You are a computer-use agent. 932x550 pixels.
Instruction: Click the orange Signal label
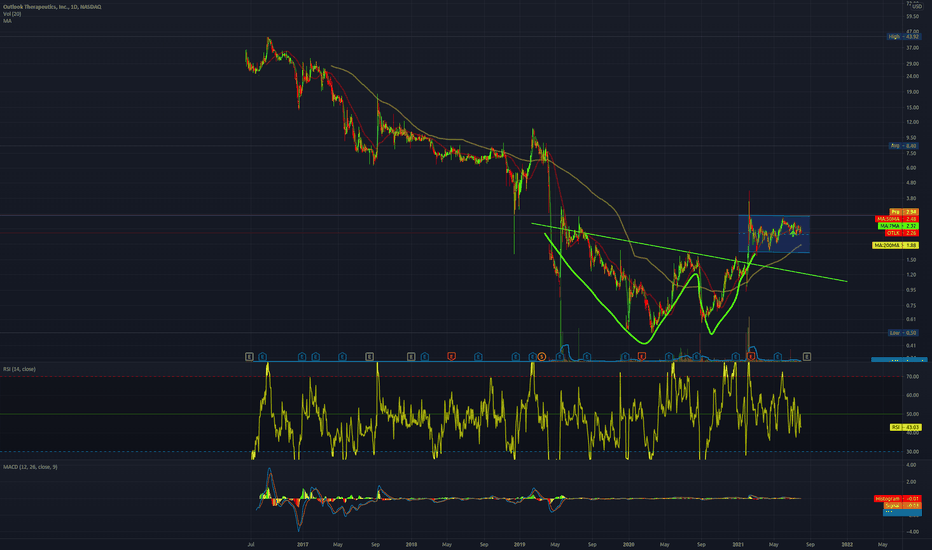902,505
